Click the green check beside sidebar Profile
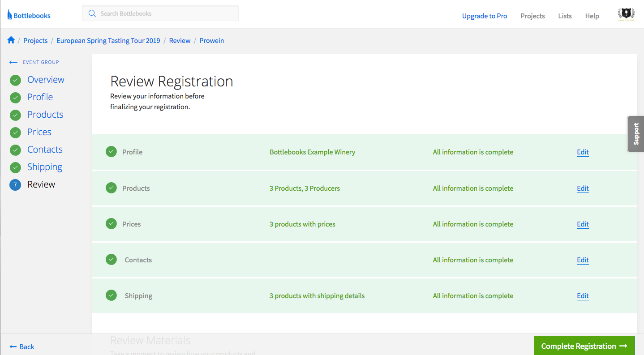 tap(15, 98)
